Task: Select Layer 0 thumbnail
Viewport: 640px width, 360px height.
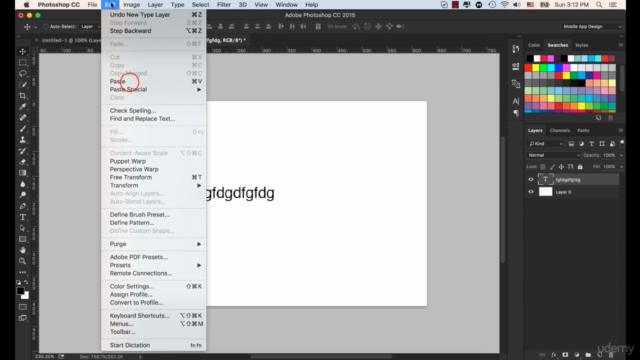Action: pyautogui.click(x=545, y=191)
